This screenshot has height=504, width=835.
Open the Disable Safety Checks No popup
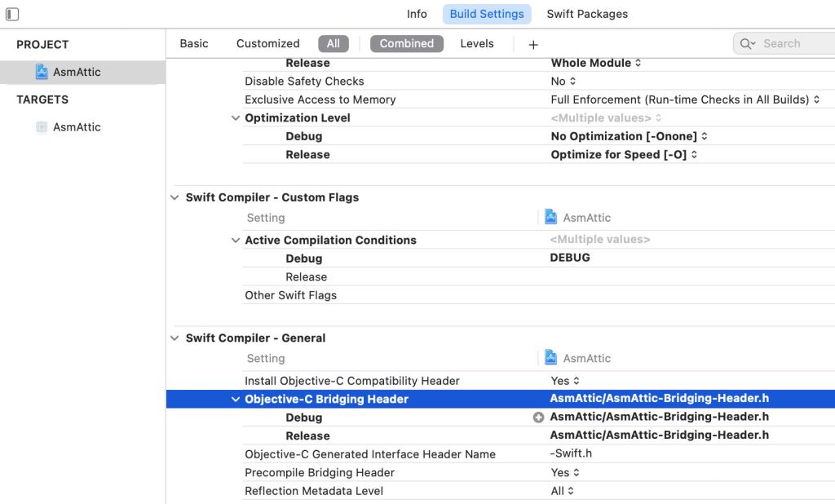click(x=563, y=81)
